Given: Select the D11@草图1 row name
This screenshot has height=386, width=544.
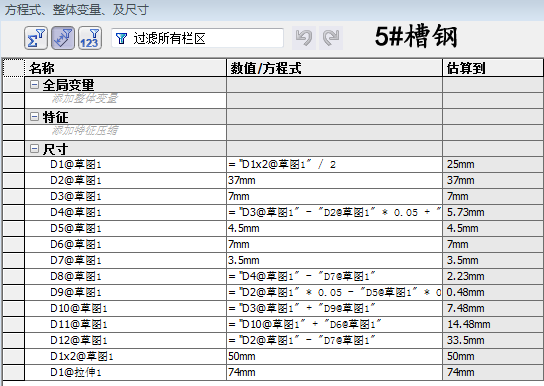Looking at the screenshot, I should pos(79,324).
